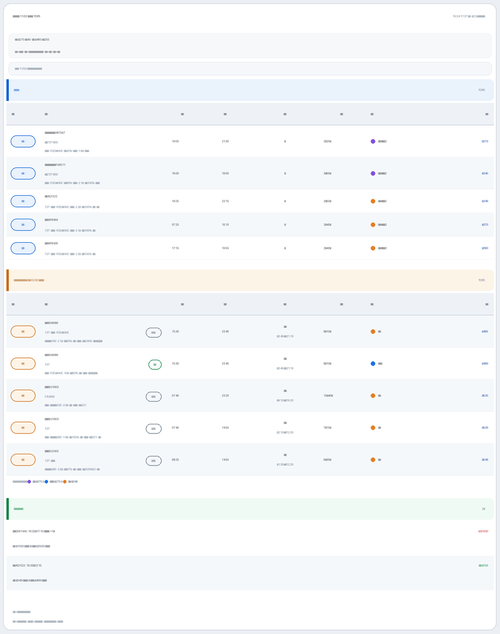This screenshot has width=500, height=634.
Task: Click the purple dot in the legend below the tables
Action: [x=29, y=482]
